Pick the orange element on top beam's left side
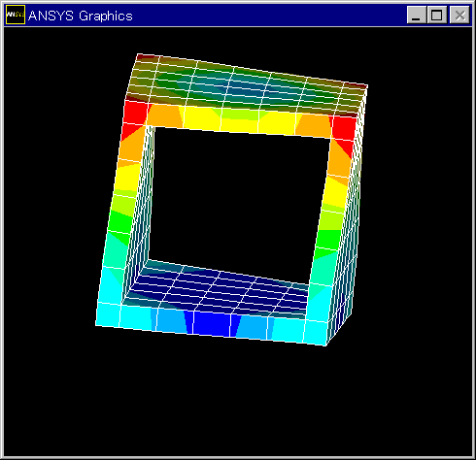Viewport: 476px width, 460px height. (165, 115)
